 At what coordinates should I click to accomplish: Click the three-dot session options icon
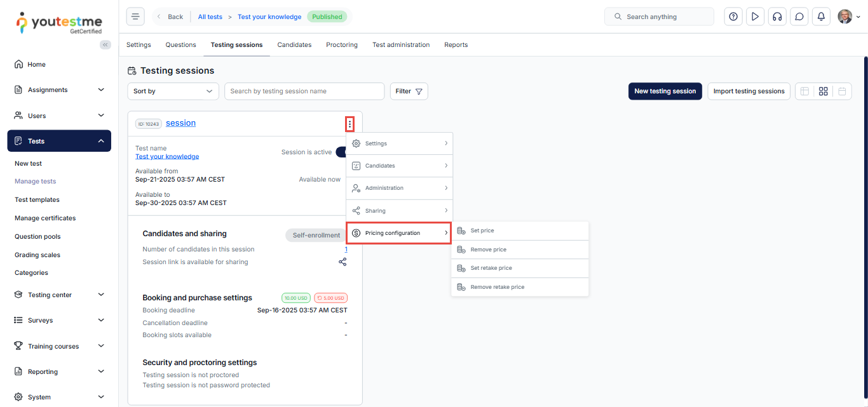click(349, 124)
